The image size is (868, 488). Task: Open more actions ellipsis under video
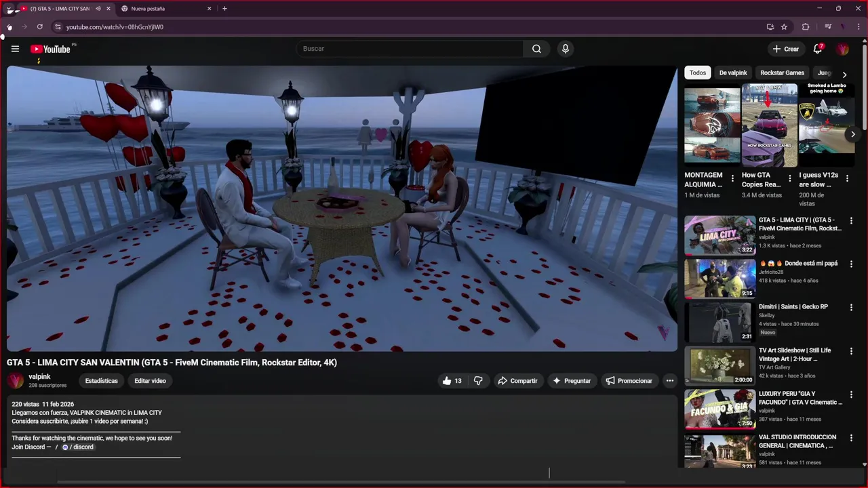pos(670,381)
